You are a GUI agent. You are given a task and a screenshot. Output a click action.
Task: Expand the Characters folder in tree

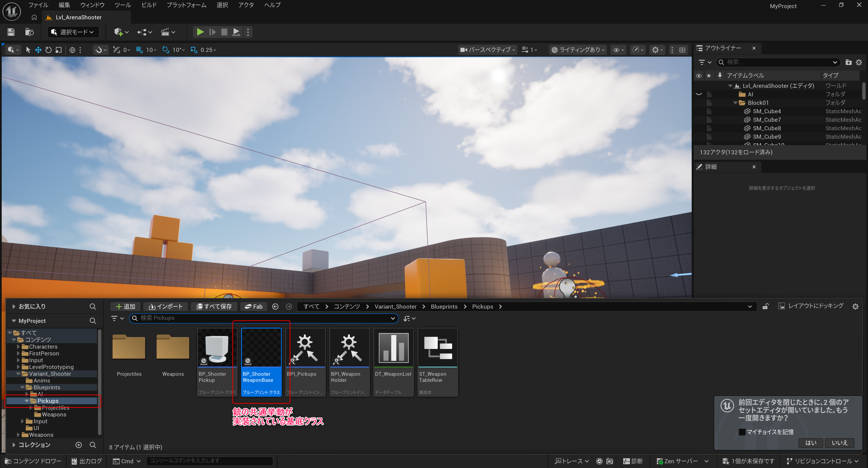point(18,347)
